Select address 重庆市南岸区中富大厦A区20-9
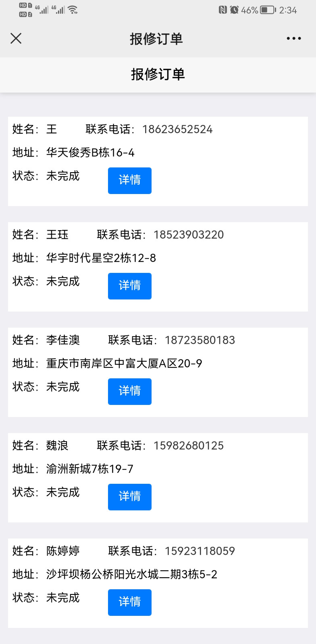The width and height of the screenshot is (316, 644). click(x=124, y=363)
